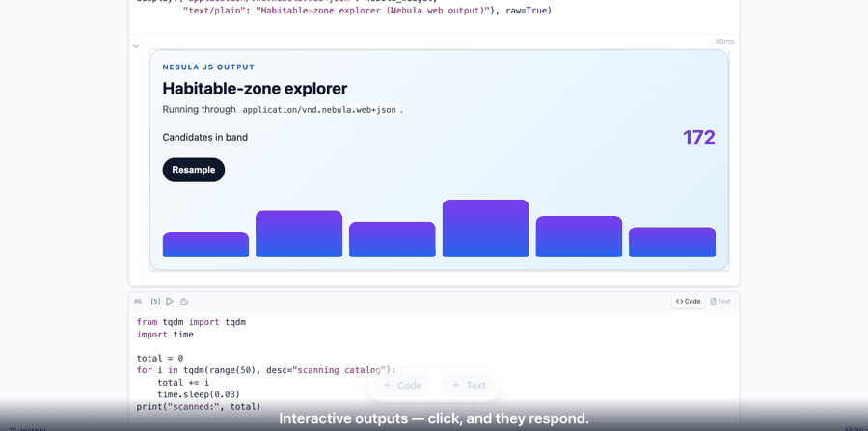Click the tallest fourth histogram bar
868x431 pixels.
(485, 229)
